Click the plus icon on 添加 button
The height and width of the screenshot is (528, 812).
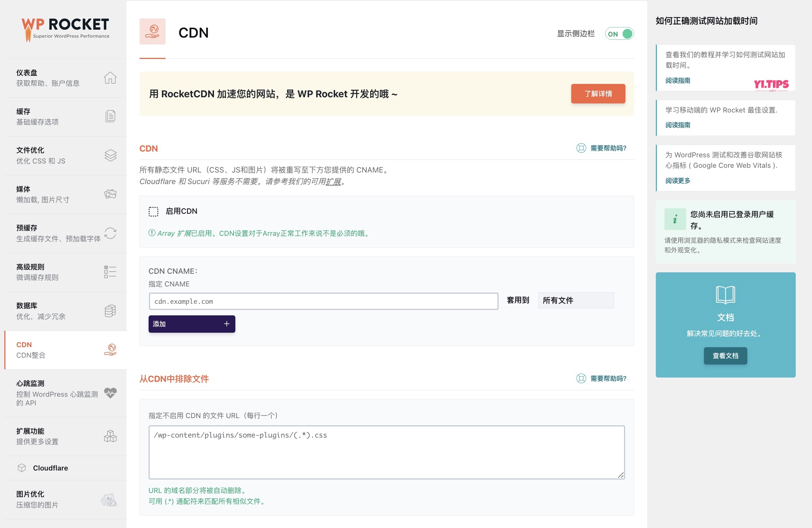point(227,324)
